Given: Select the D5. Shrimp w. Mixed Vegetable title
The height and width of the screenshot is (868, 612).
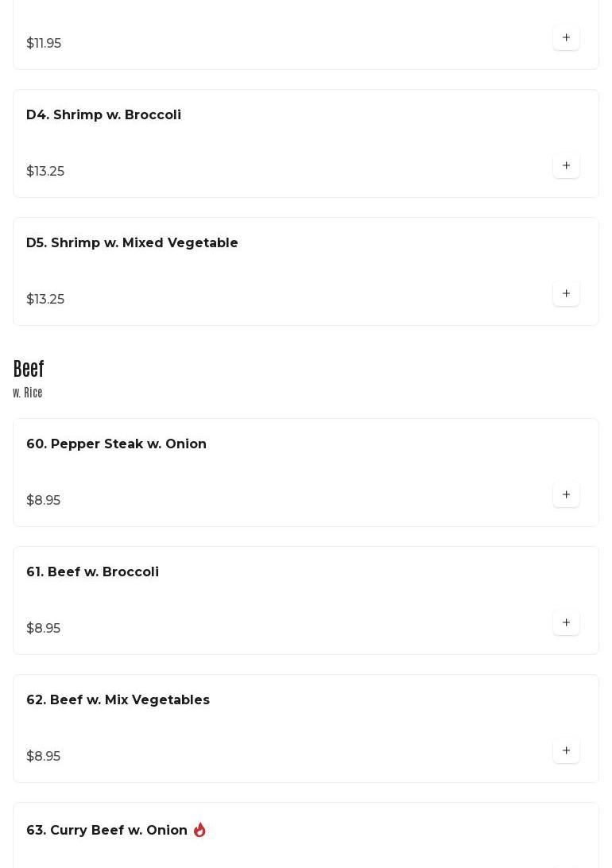Looking at the screenshot, I should pos(132,242).
